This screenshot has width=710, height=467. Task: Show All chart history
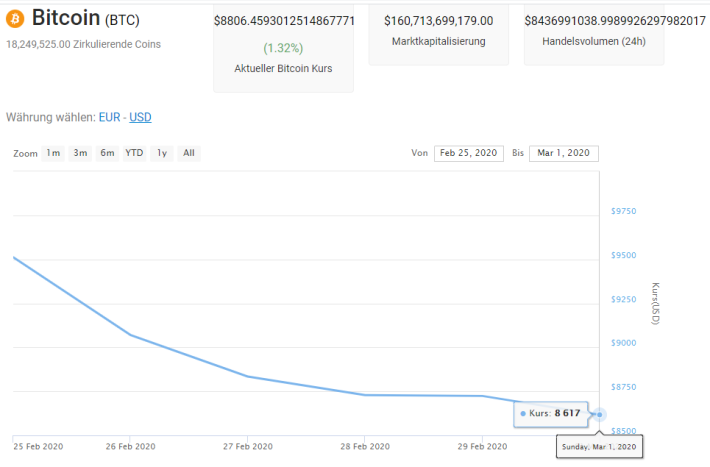(x=189, y=153)
